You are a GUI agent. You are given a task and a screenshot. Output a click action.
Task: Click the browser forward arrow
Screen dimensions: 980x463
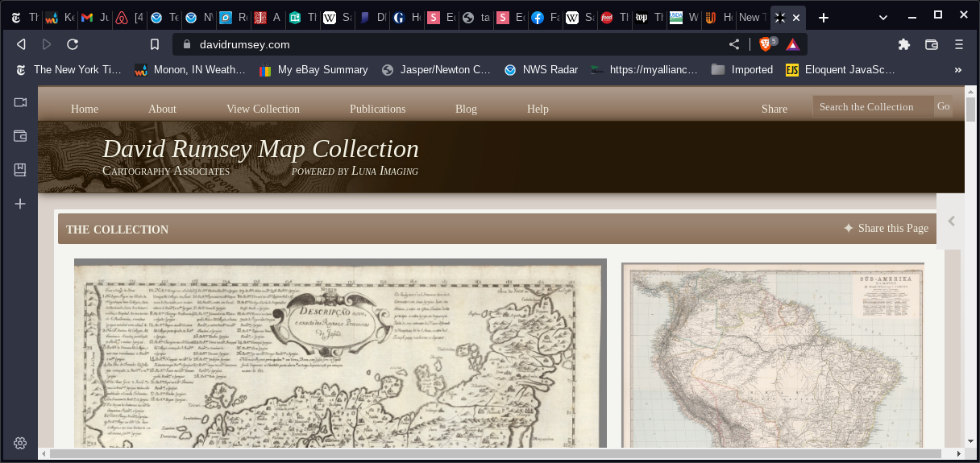pyautogui.click(x=47, y=44)
